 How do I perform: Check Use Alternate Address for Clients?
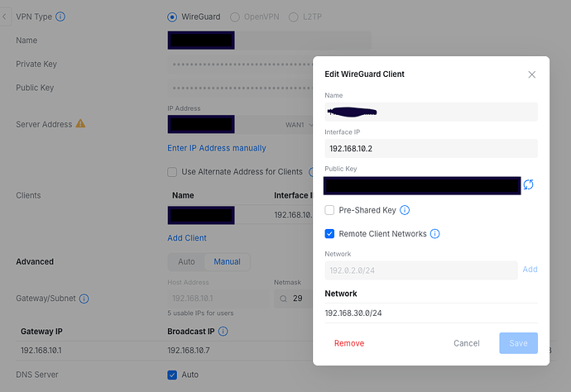coord(172,172)
